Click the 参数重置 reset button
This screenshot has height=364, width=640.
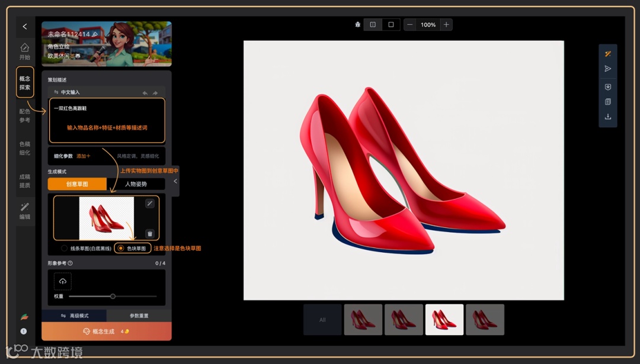139,315
